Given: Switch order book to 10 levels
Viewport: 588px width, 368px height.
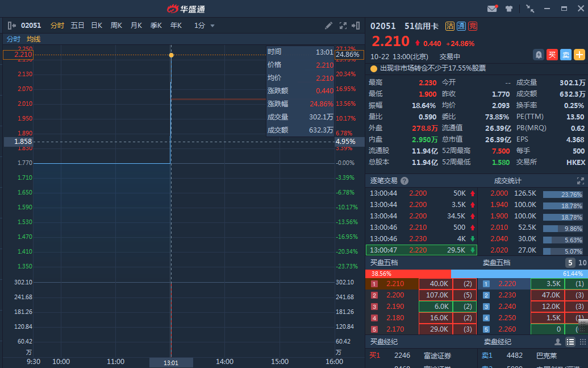Looking at the screenshot, I should 582,263.
